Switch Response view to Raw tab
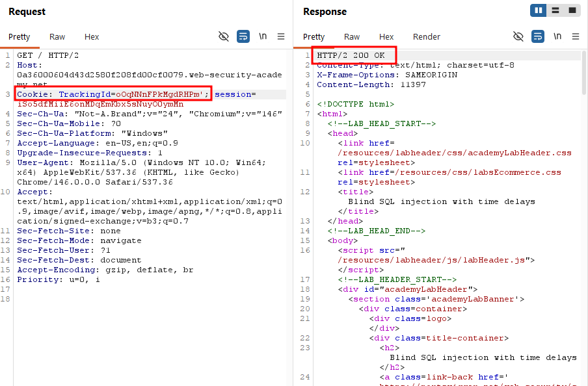The height and width of the screenshot is (386, 588). [x=352, y=37]
